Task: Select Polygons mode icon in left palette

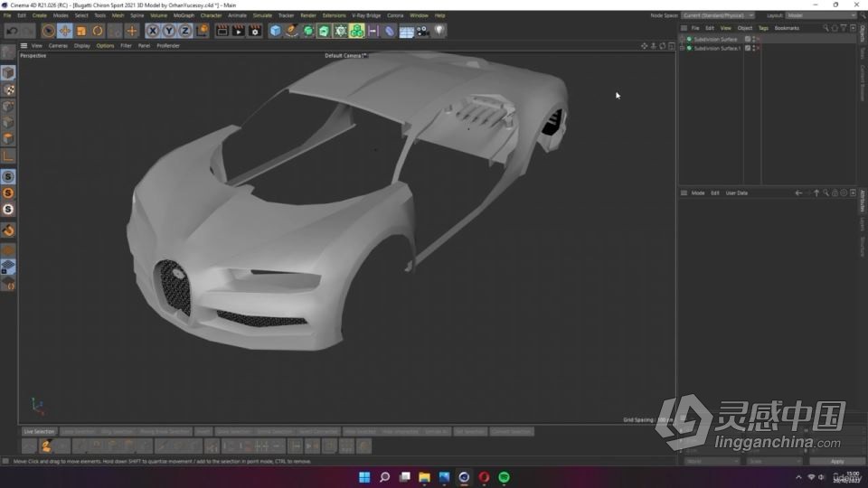Action: (x=8, y=139)
